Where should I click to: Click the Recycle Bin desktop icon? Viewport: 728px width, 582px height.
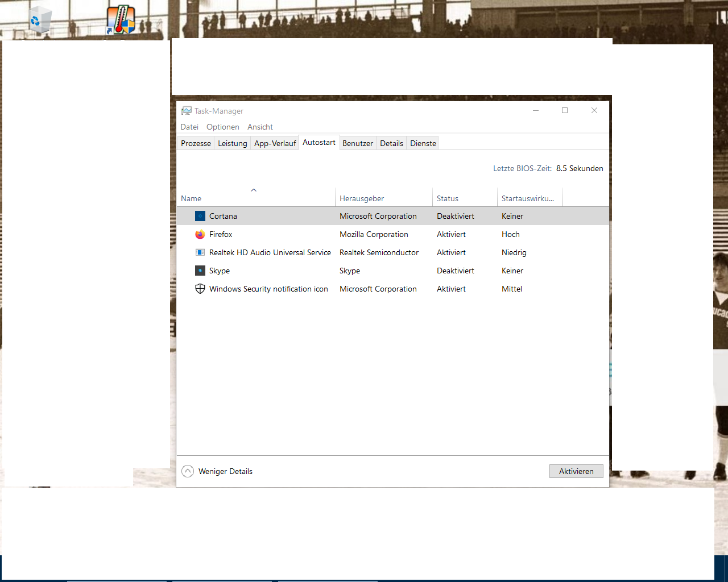[x=40, y=20]
